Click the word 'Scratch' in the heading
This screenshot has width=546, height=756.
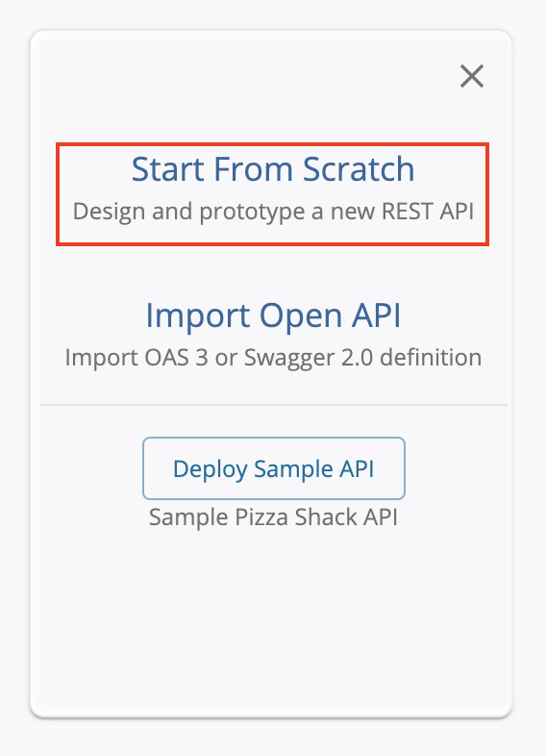pos(359,169)
